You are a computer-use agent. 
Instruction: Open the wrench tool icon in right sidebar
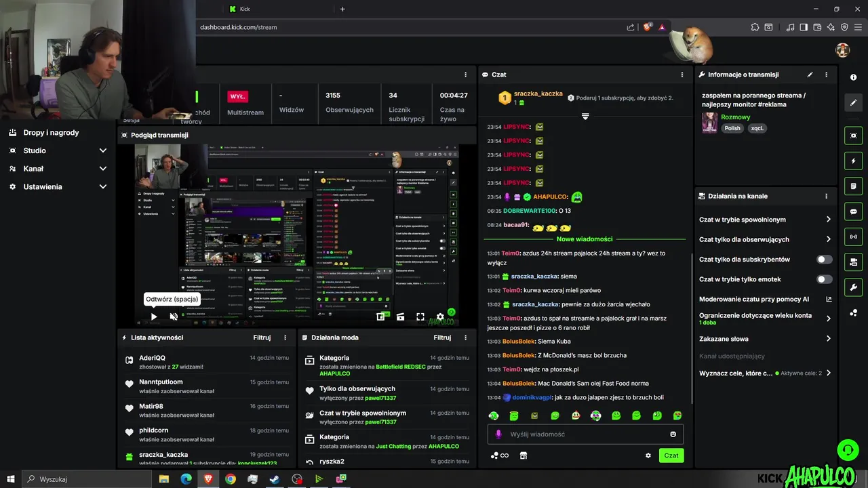[x=854, y=287]
